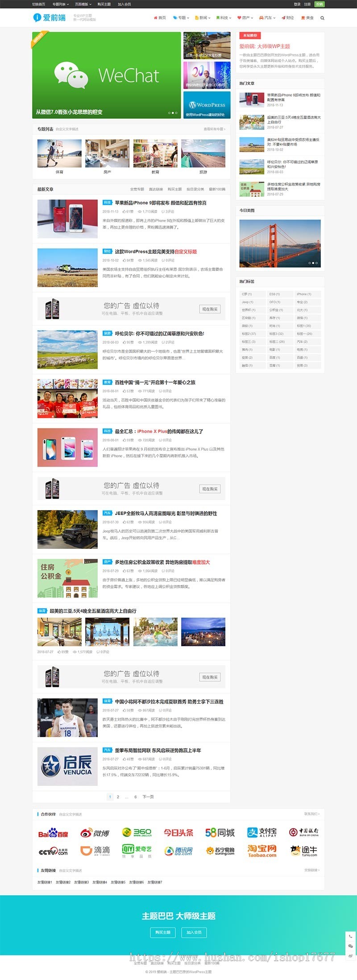357x980 pixels.
Task: Click the WordPress slide thumbnail
Action: 207,105
